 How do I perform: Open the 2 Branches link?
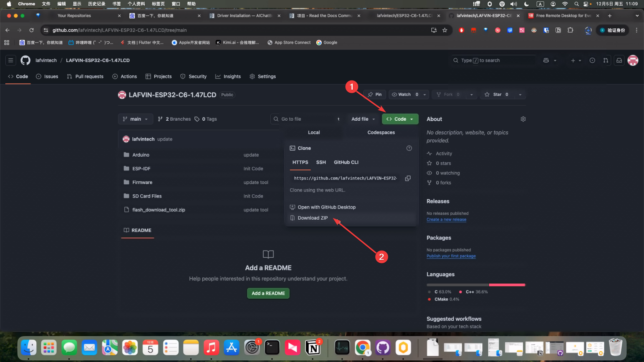[175, 119]
